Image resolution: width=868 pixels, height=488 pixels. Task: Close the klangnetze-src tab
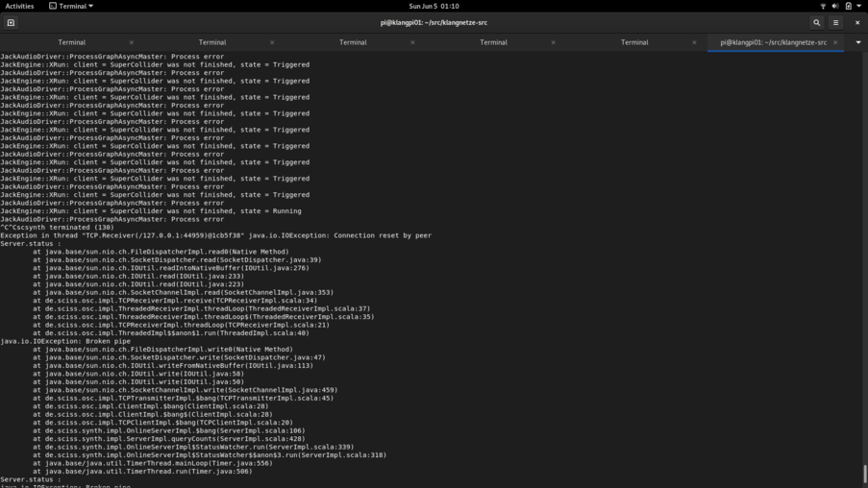835,42
